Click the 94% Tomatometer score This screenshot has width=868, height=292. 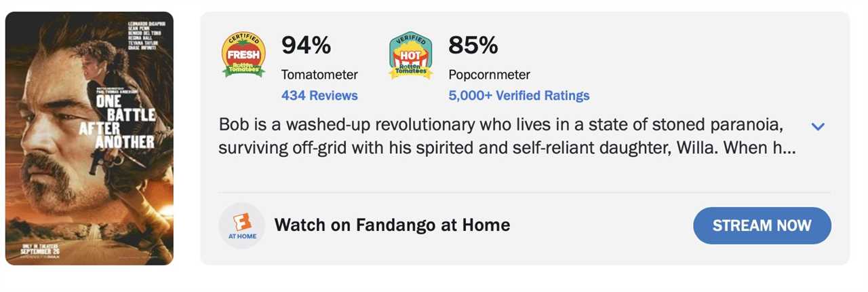307,45
